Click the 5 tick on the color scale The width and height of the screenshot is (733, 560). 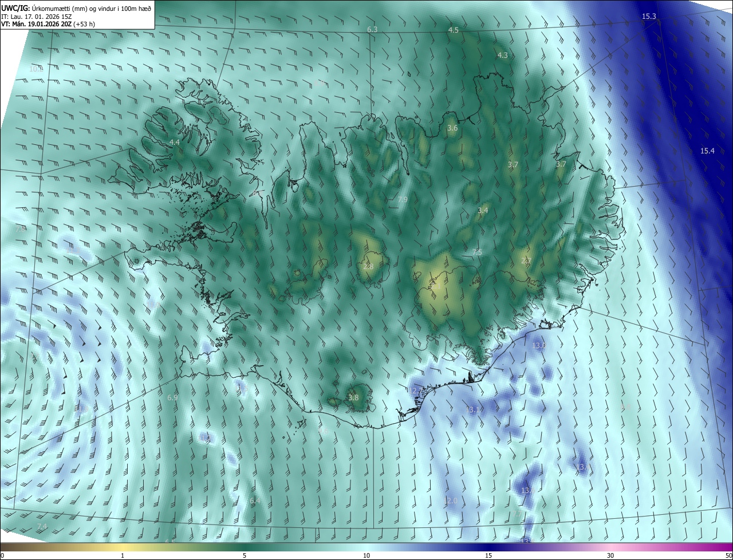[x=245, y=555]
